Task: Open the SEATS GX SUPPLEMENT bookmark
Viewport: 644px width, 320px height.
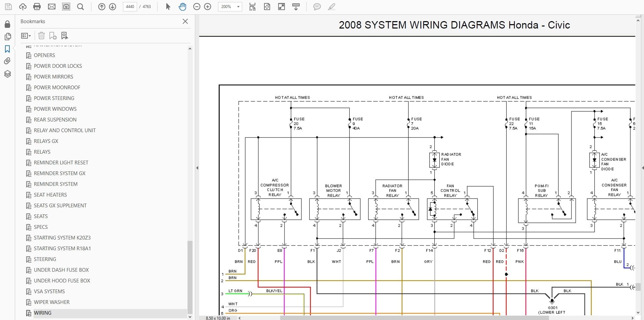Action: (60, 205)
